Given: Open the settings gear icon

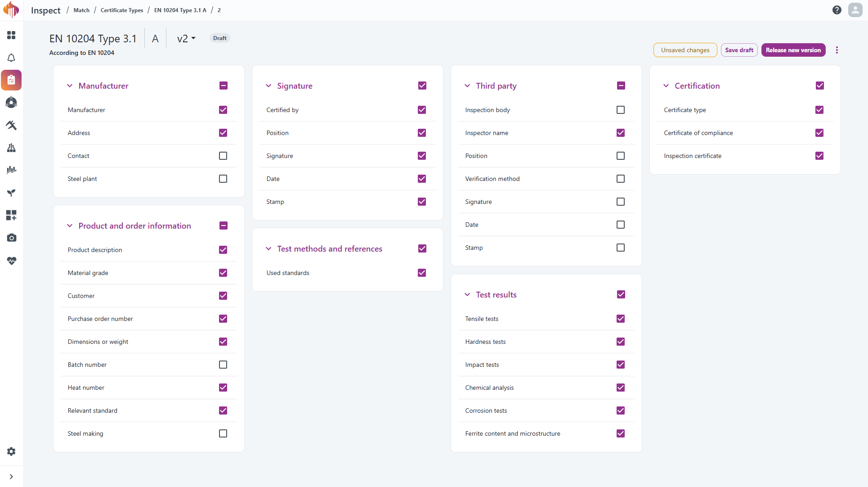Looking at the screenshot, I should pos(11,451).
